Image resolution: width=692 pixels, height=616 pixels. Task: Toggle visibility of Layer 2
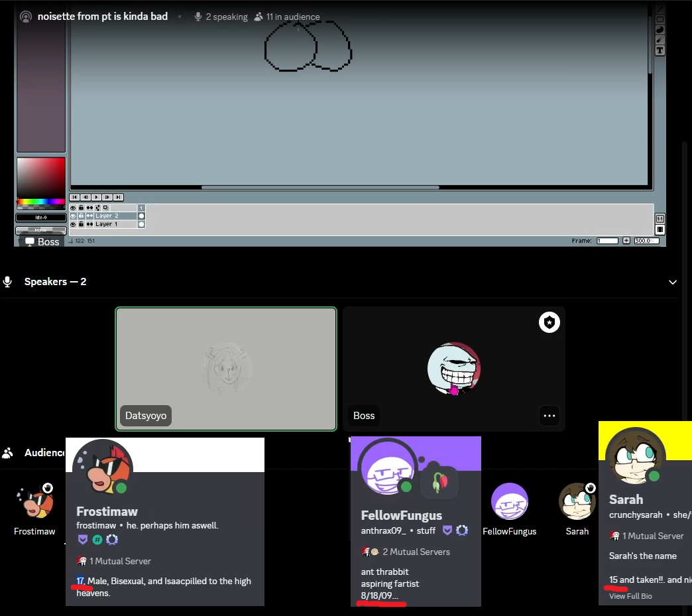[x=74, y=216]
